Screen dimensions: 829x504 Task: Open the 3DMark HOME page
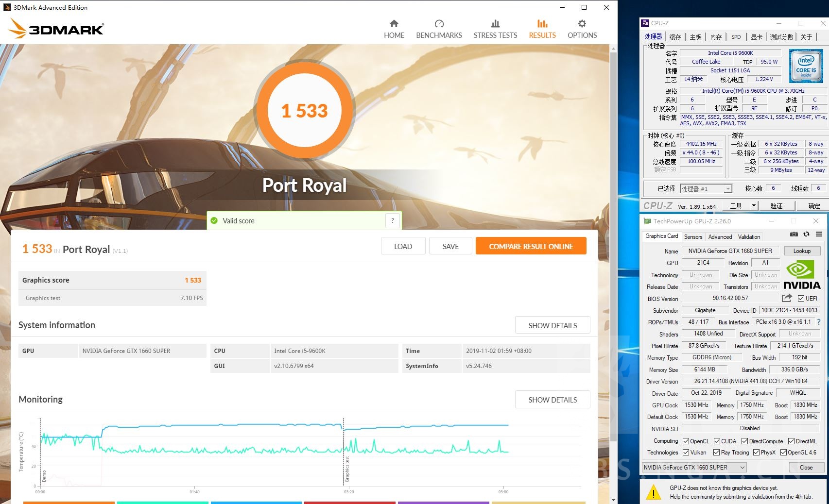pyautogui.click(x=394, y=29)
